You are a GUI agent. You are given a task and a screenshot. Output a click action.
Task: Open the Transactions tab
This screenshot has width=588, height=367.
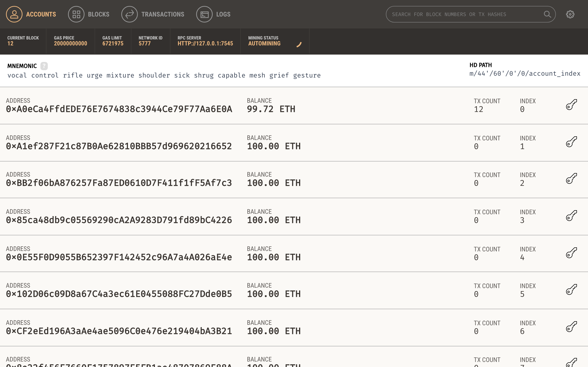(153, 14)
